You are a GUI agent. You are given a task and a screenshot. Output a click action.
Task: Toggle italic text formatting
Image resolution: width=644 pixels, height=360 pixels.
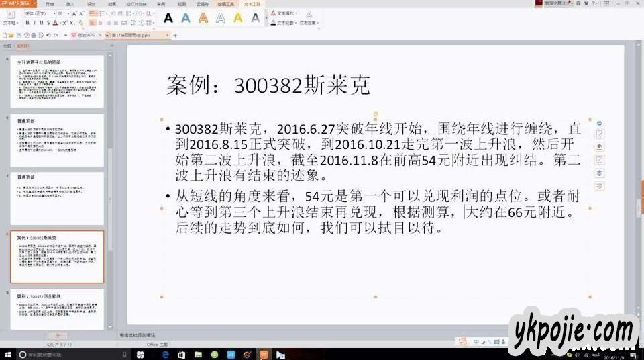34,23
